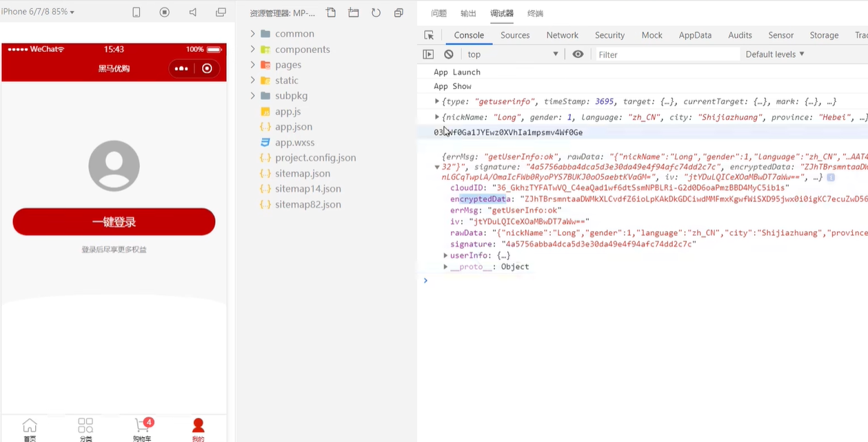Open sitemap14.json file

click(307, 189)
